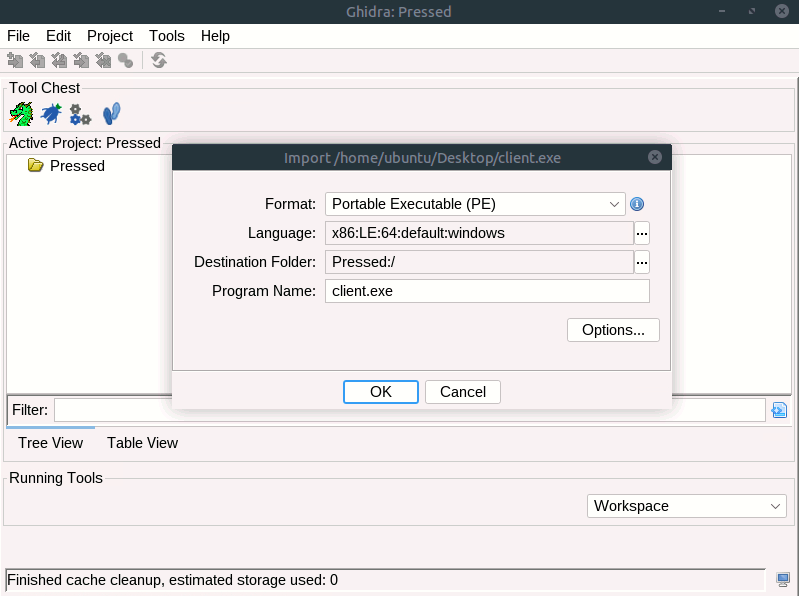Open the Format dropdown list
Viewport: 799px width, 596px height.
click(475, 204)
